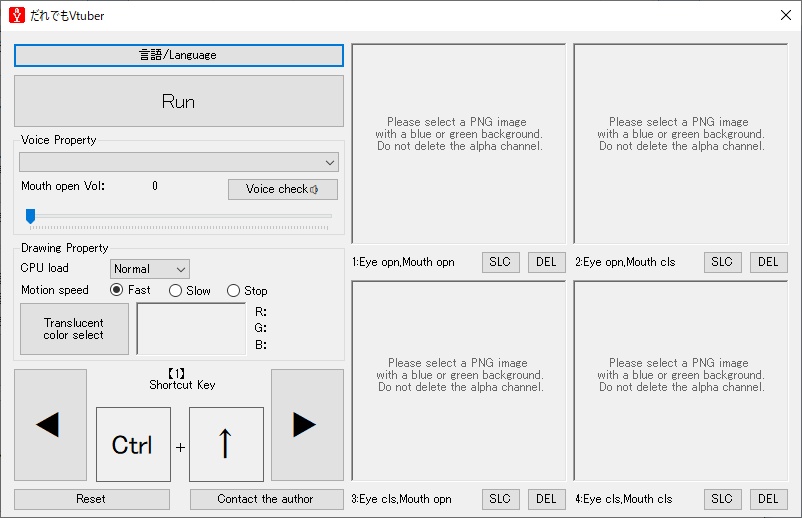Viewport: 802px width, 518px height.
Task: Click the left arrow shortcut navigation button
Action: click(x=50, y=424)
